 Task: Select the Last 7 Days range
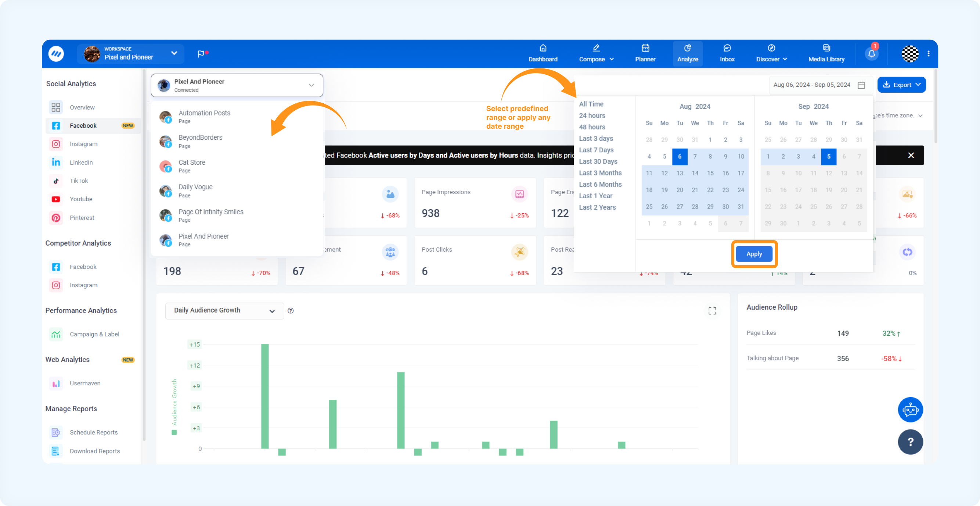click(596, 150)
